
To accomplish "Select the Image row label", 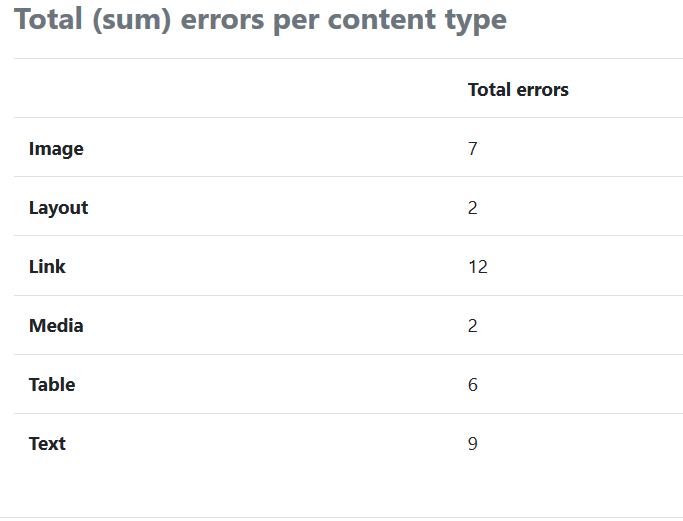I will (x=56, y=149).
